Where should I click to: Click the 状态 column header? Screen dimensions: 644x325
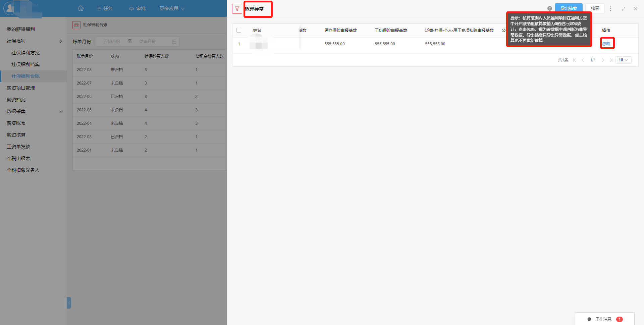[x=115, y=56]
